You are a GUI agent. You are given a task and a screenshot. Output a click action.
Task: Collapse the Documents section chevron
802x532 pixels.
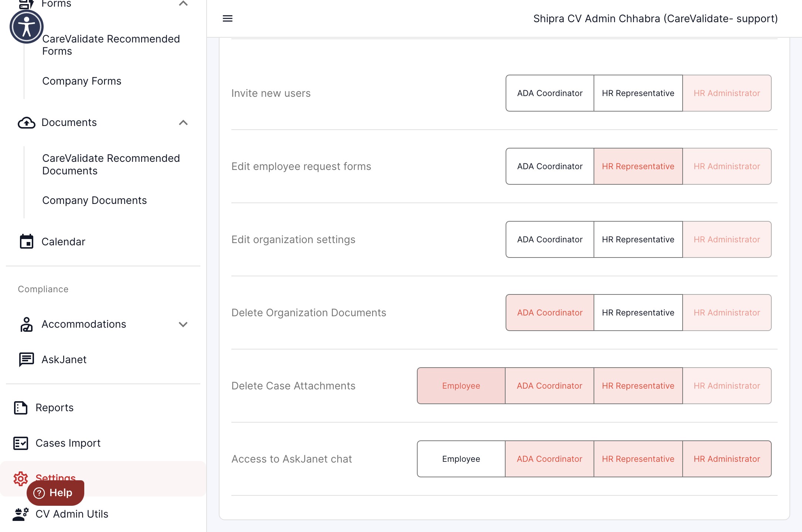click(183, 123)
